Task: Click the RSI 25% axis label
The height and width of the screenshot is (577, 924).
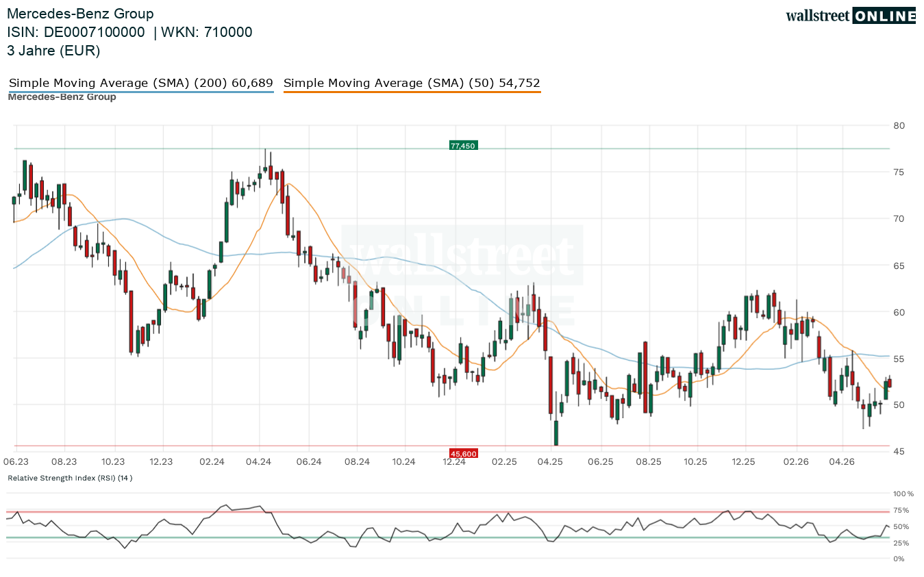Action: tap(901, 543)
